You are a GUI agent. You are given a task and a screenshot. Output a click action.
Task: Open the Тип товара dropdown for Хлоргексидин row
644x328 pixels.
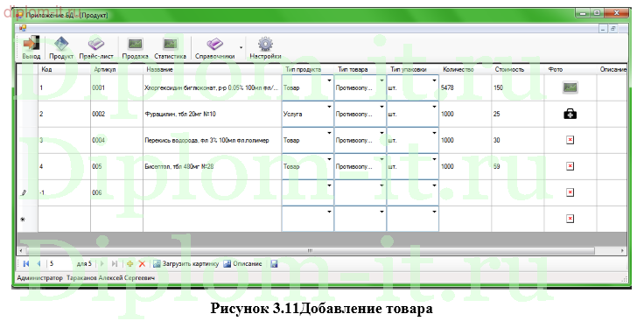[x=381, y=80]
